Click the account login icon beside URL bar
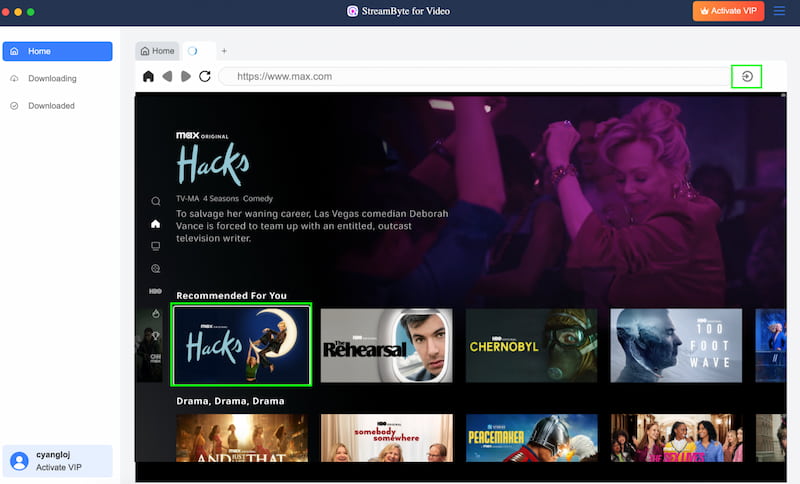 click(x=746, y=77)
